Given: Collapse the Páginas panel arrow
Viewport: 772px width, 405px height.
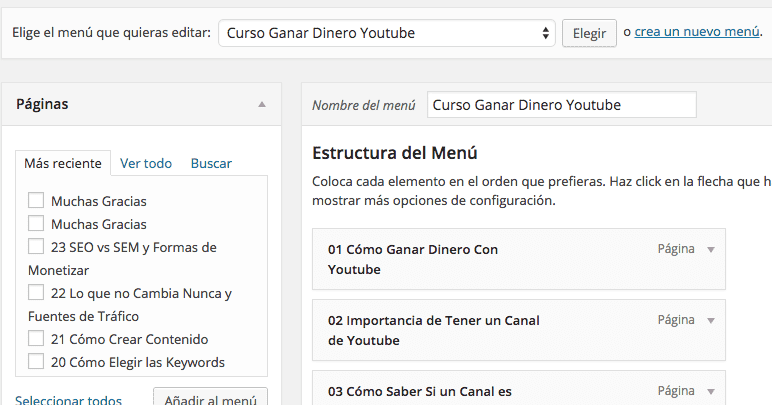Looking at the screenshot, I should (262, 104).
